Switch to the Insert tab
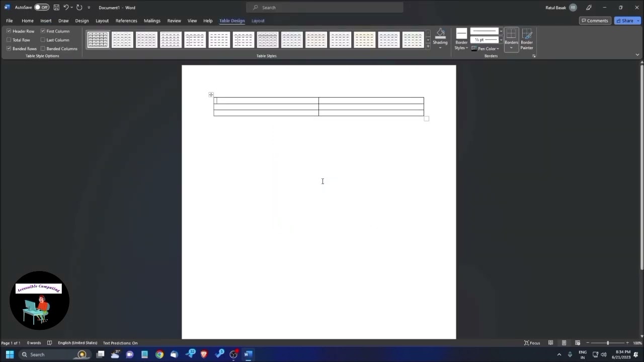Image resolution: width=644 pixels, height=362 pixels. click(46, 21)
